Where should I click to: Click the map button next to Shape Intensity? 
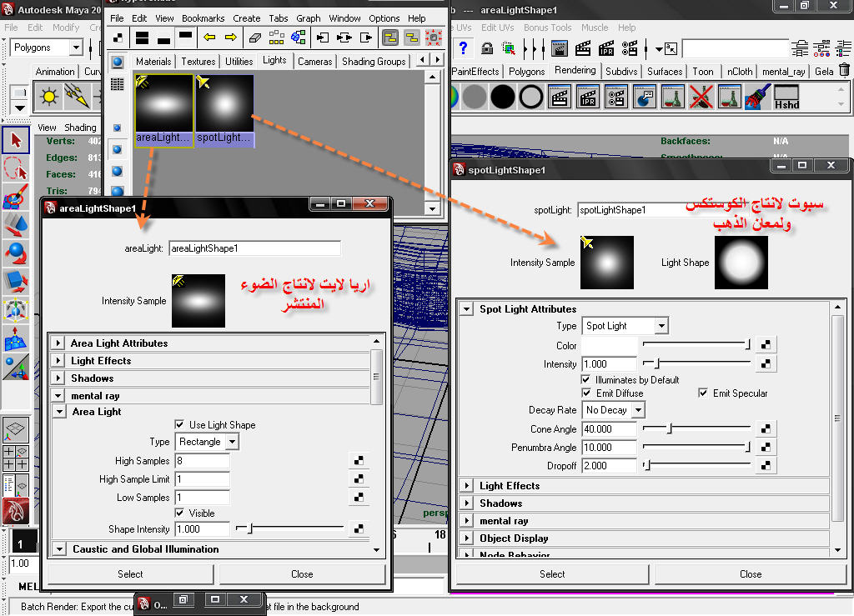point(359,529)
